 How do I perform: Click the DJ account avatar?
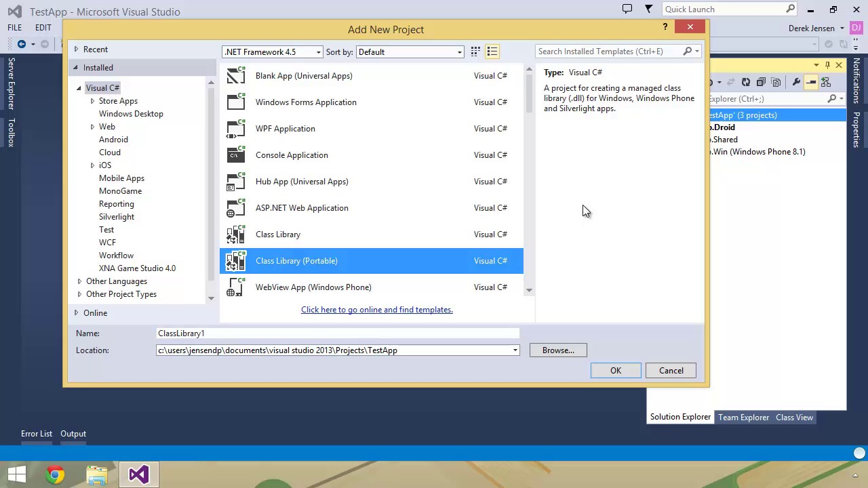[857, 28]
